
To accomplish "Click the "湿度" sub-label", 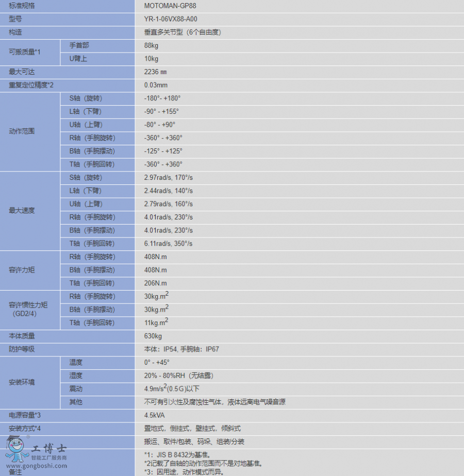I will click(76, 376).
